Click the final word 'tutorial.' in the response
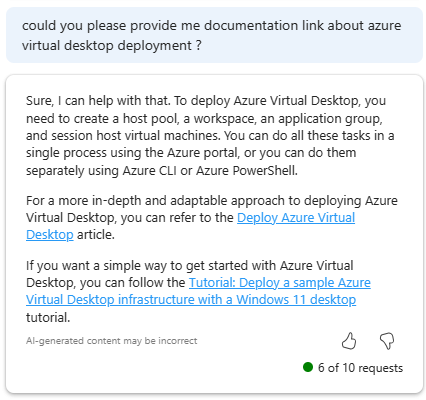Image resolution: width=426 pixels, height=400 pixels. [x=48, y=317]
